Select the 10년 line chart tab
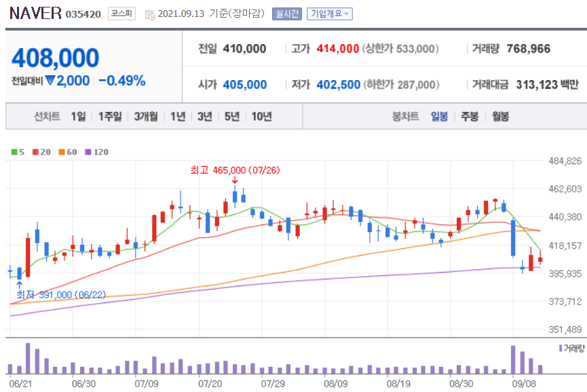This screenshot has height=392, width=587. (261, 117)
